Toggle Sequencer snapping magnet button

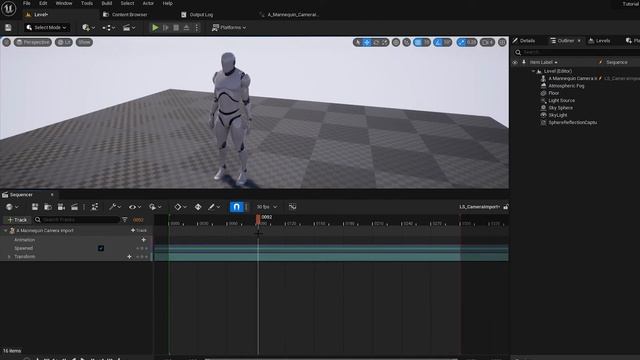click(236, 207)
